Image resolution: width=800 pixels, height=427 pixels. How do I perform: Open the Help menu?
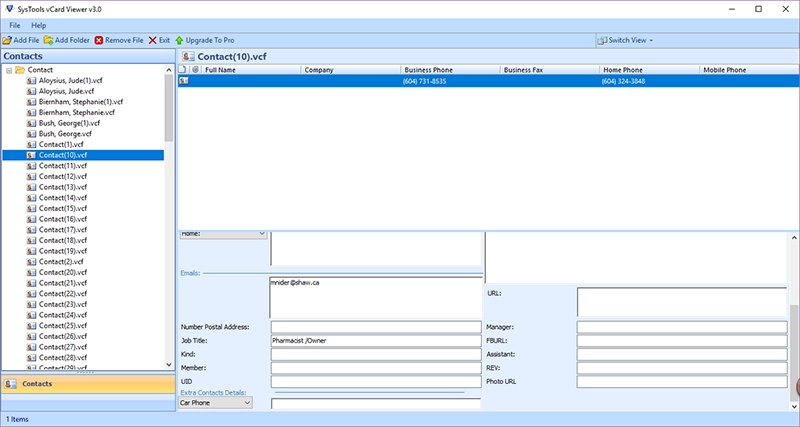tap(39, 25)
